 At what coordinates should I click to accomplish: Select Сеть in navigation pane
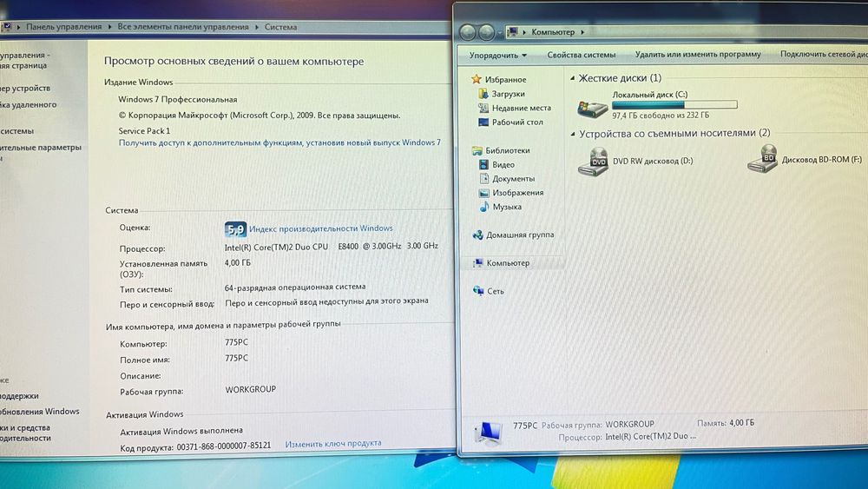[x=495, y=291]
